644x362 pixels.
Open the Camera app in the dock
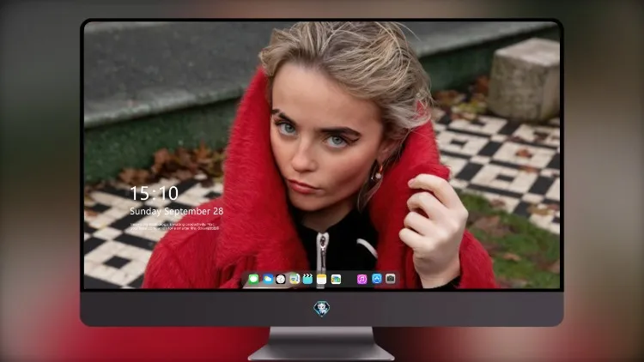pyautogui.click(x=390, y=279)
